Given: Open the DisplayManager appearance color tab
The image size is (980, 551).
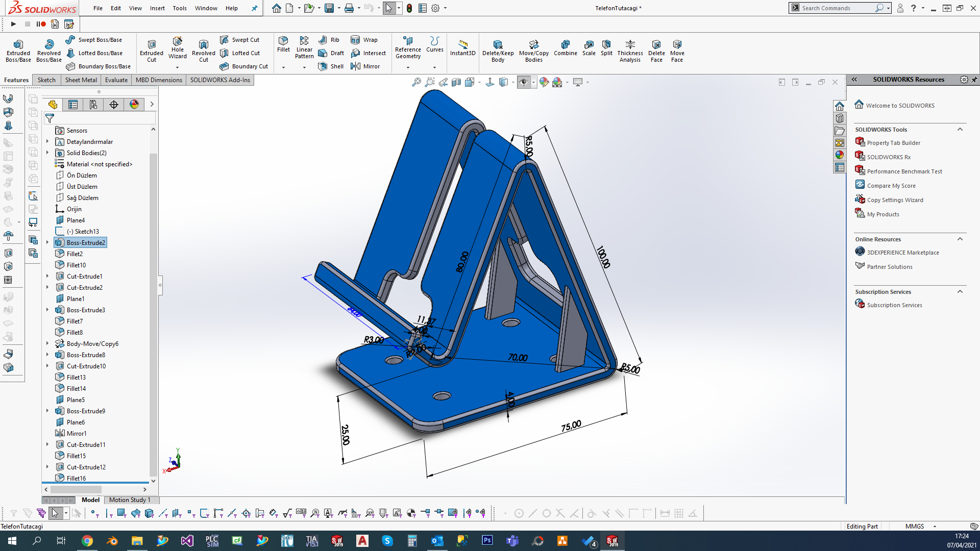Looking at the screenshot, I should [x=134, y=105].
